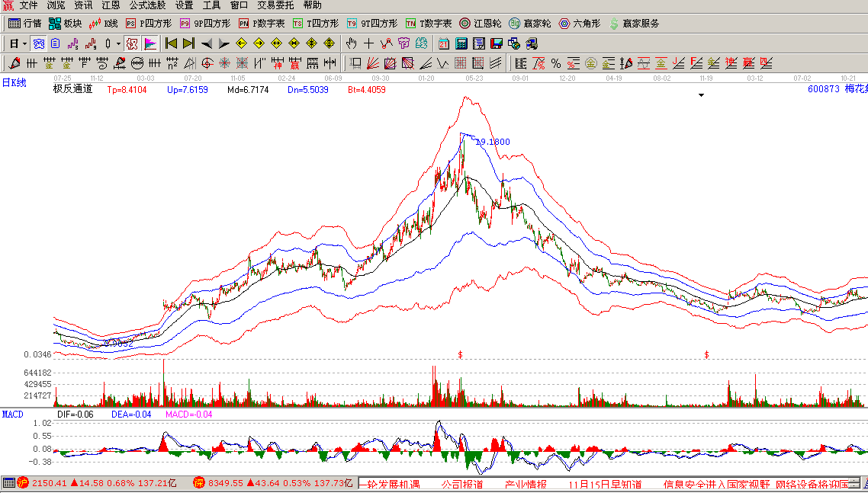Image resolution: width=868 pixels, height=493 pixels.
Task: Click the 赢家服务 button
Action: click(634, 24)
